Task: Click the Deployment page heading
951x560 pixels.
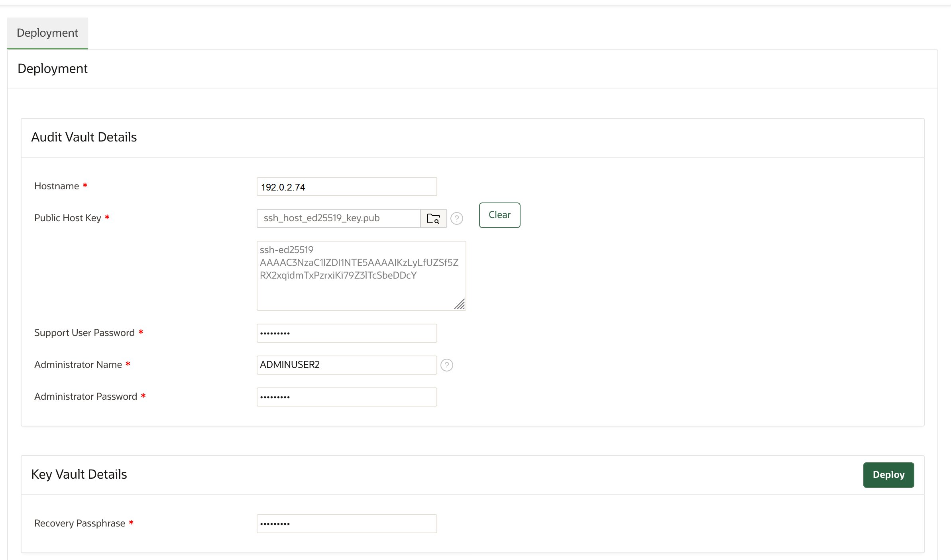Action: [x=52, y=68]
